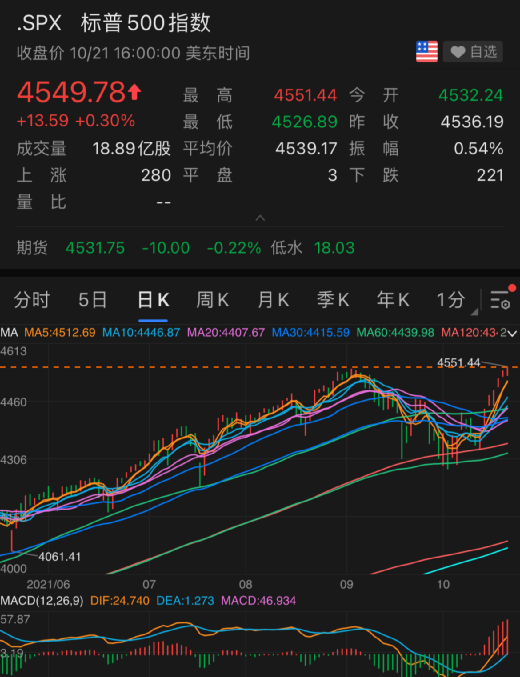Add SPX to watchlist with 自选 heart button
Screen dimensions: 520x677
pos(473,52)
